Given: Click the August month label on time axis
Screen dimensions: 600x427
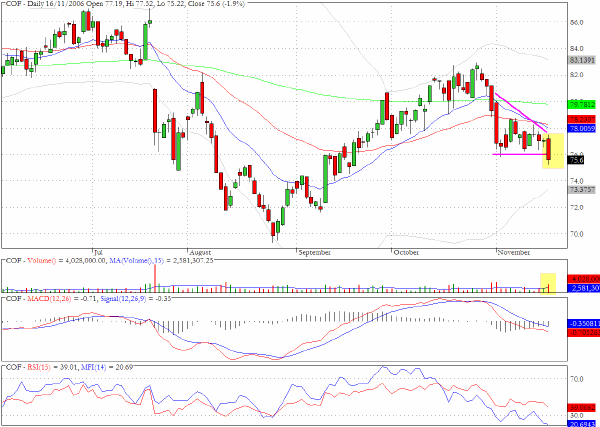Looking at the screenshot, I should [x=200, y=253].
